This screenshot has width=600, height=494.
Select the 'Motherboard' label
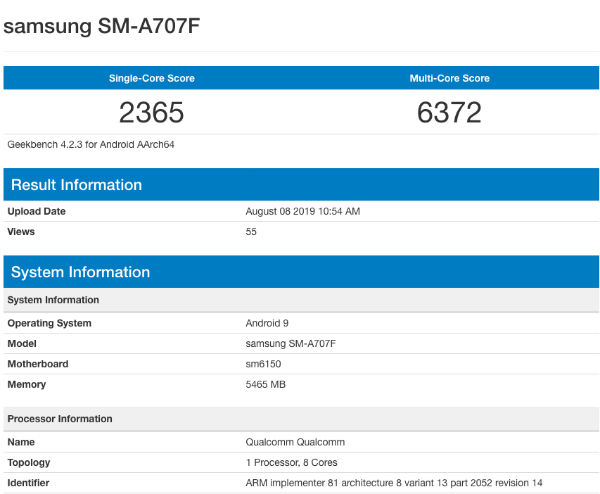pyautogui.click(x=38, y=364)
